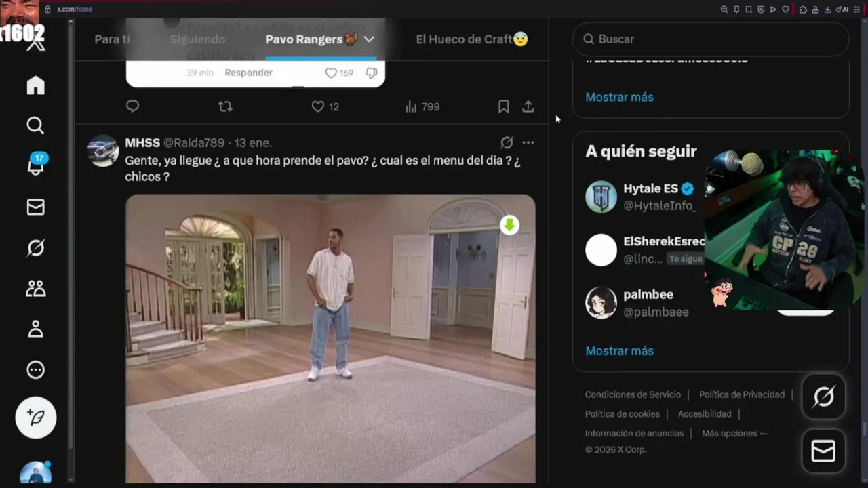
Task: Click the x.com/home address bar
Action: 75,9
